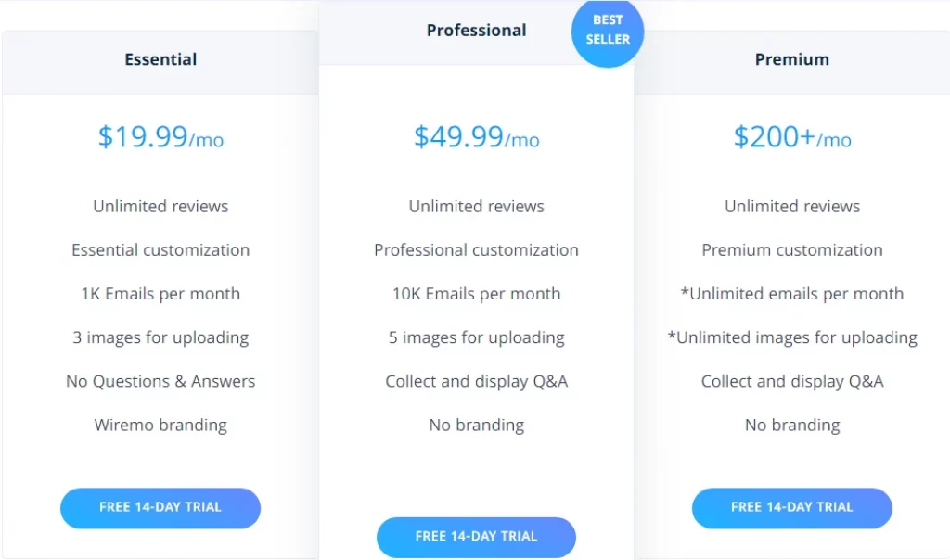Click No branding under Premium

pyautogui.click(x=791, y=425)
